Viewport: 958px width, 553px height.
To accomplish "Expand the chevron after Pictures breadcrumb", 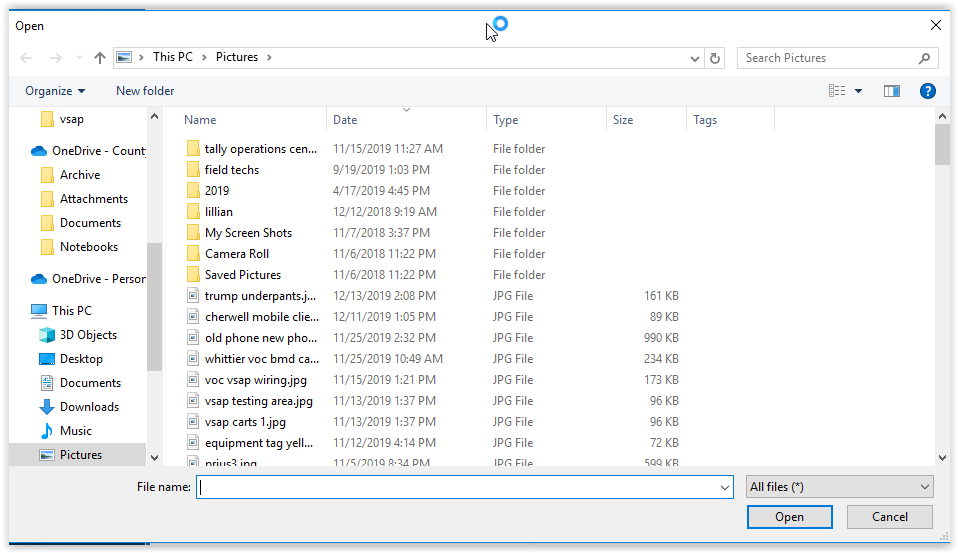I will 269,57.
